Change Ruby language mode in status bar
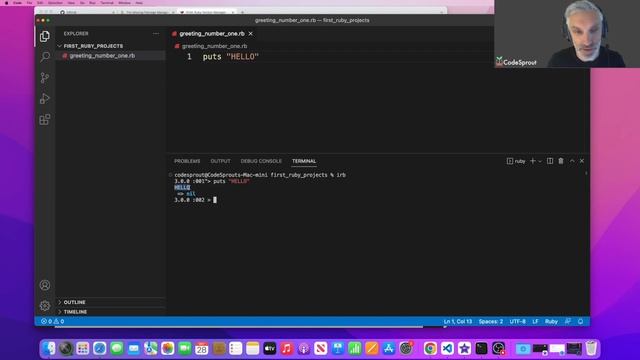 551,322
